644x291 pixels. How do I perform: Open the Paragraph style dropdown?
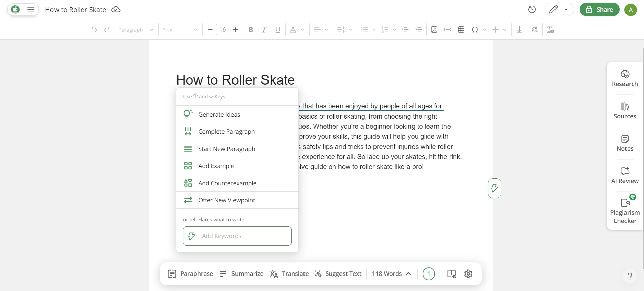(x=136, y=30)
